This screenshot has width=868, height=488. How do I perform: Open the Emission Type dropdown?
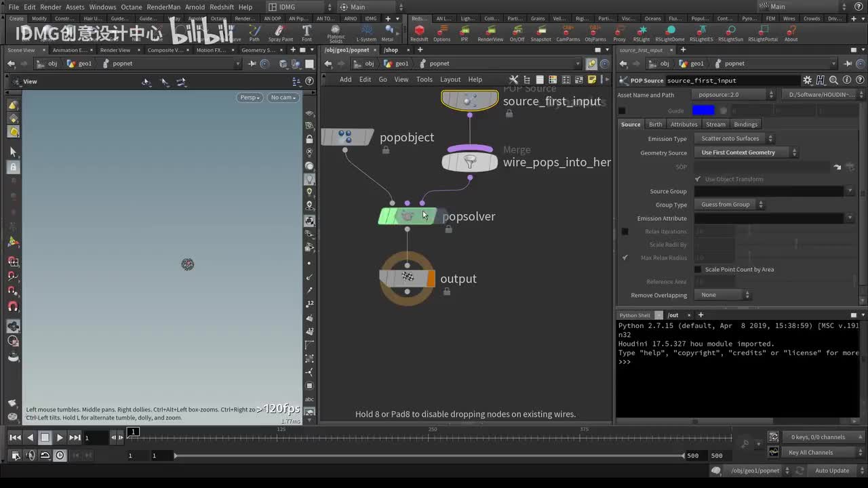[734, 138]
